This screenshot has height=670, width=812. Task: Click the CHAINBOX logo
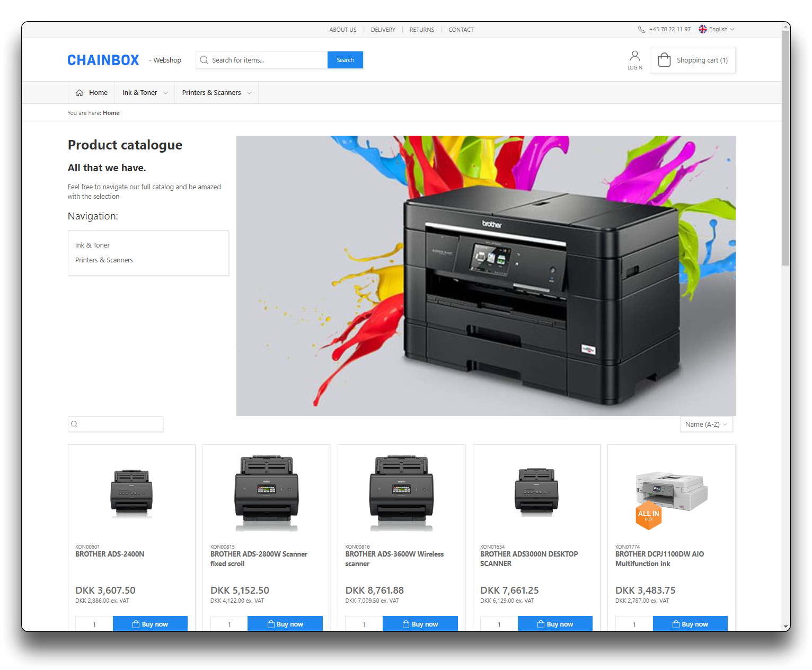tap(103, 60)
